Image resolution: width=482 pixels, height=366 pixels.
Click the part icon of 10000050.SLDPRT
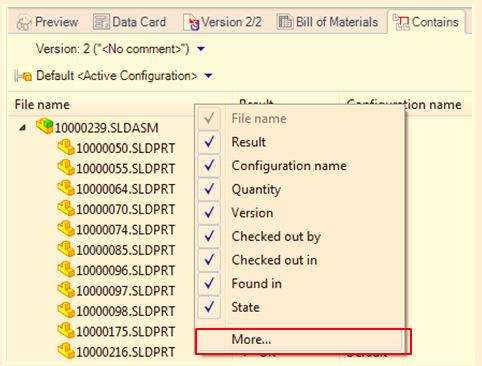(x=66, y=147)
